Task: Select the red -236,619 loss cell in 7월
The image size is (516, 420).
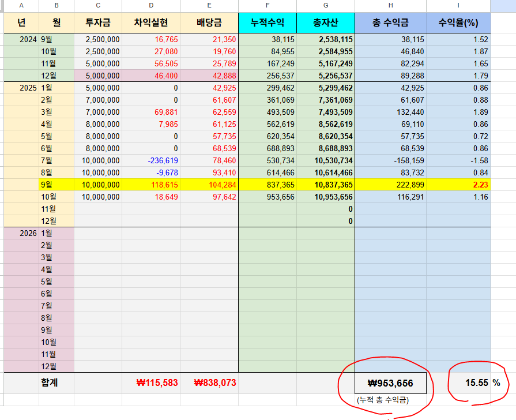Action: [x=156, y=160]
